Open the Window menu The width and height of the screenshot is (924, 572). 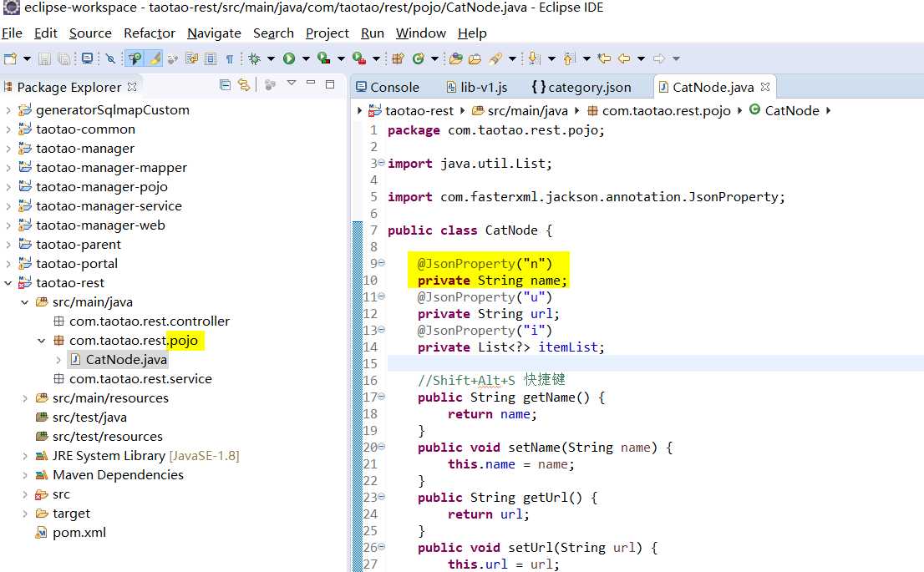tap(421, 33)
